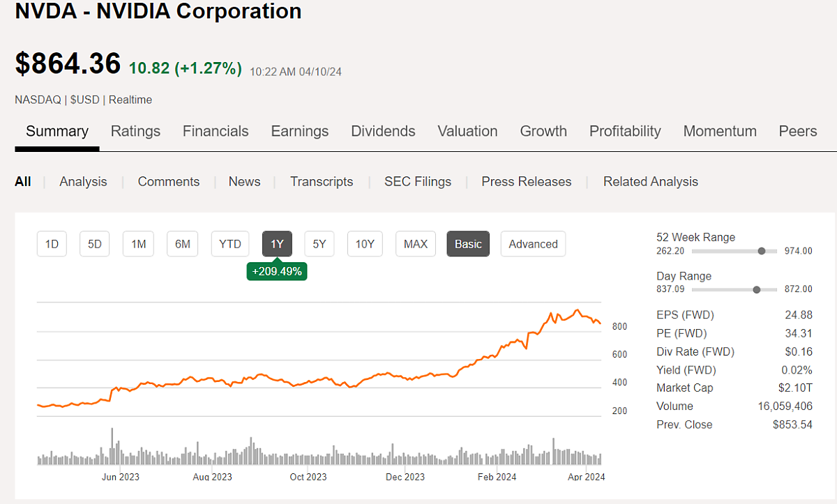Image resolution: width=837 pixels, height=504 pixels.
Task: Set chart range to 5Y
Action: [x=319, y=244]
